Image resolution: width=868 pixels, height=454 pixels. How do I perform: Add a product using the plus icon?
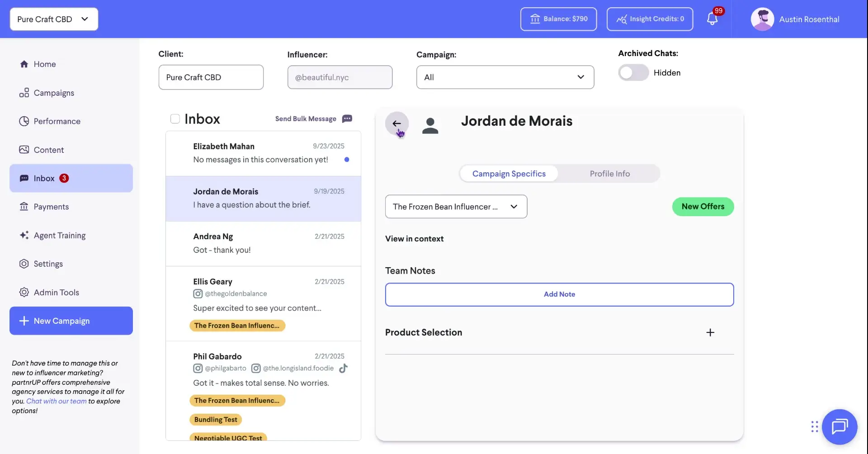pyautogui.click(x=710, y=332)
